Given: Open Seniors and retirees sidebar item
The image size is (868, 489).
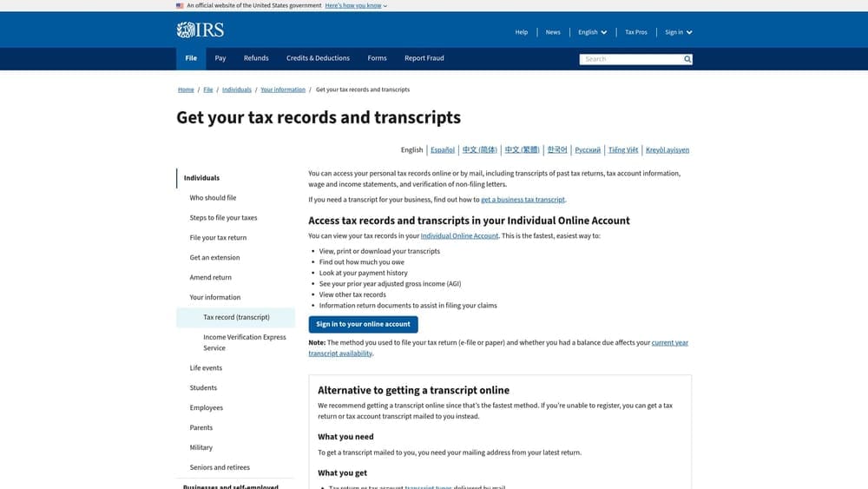Looking at the screenshot, I should coord(220,468).
